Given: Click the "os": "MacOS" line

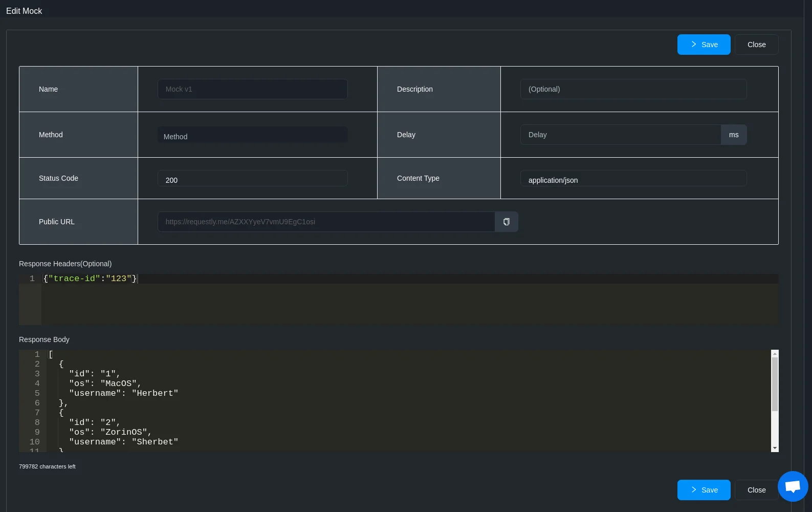Looking at the screenshot, I should tap(105, 383).
